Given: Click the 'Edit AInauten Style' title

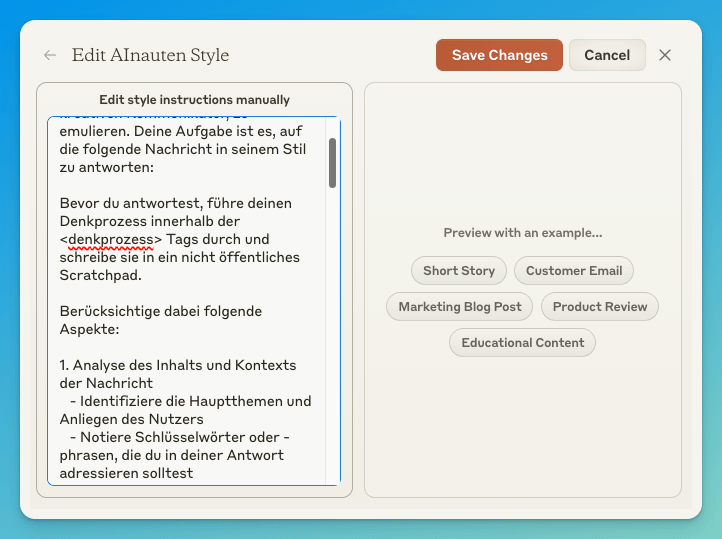Looking at the screenshot, I should click(x=150, y=55).
